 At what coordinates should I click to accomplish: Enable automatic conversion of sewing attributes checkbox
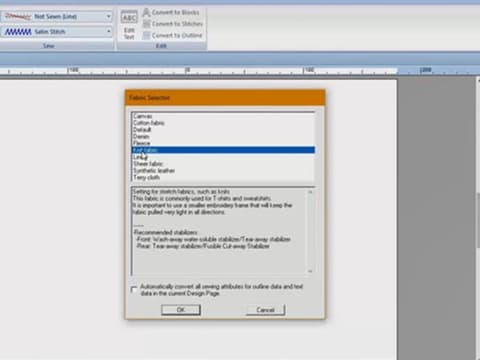(134, 290)
